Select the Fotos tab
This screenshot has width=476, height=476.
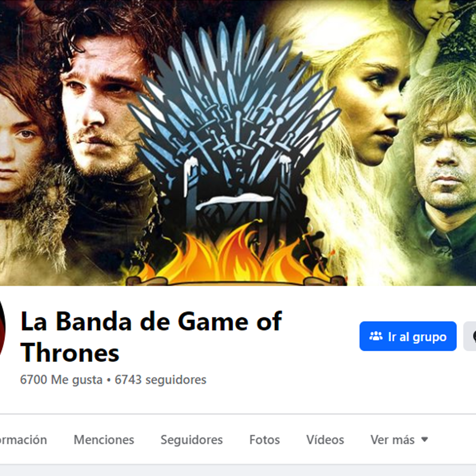[265, 440]
